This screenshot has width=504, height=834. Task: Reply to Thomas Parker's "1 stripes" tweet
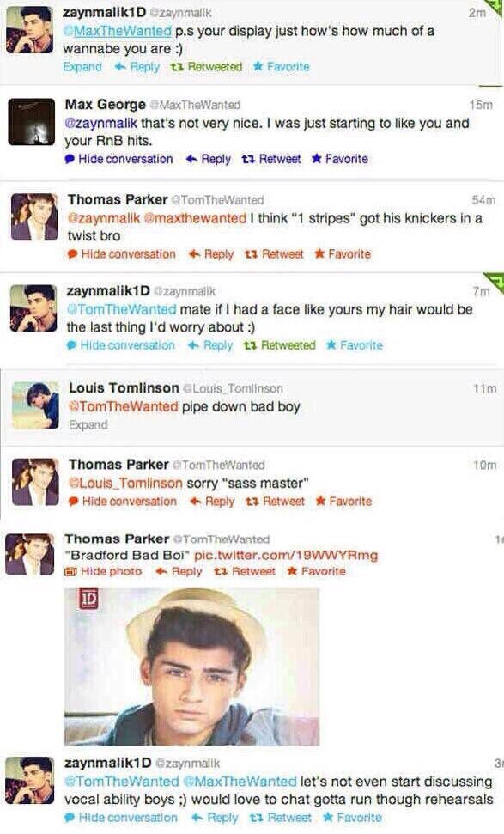tap(211, 253)
